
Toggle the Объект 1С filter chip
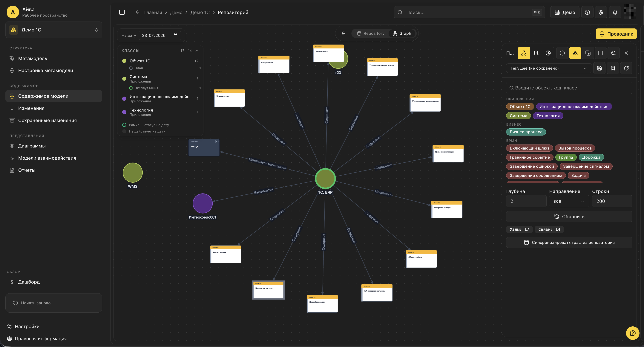520,106
